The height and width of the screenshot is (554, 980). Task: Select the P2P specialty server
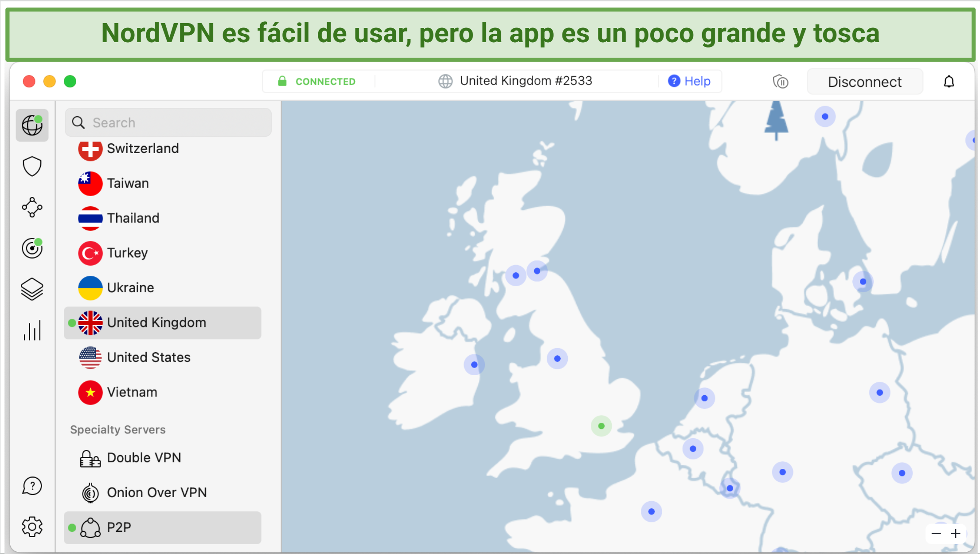162,528
